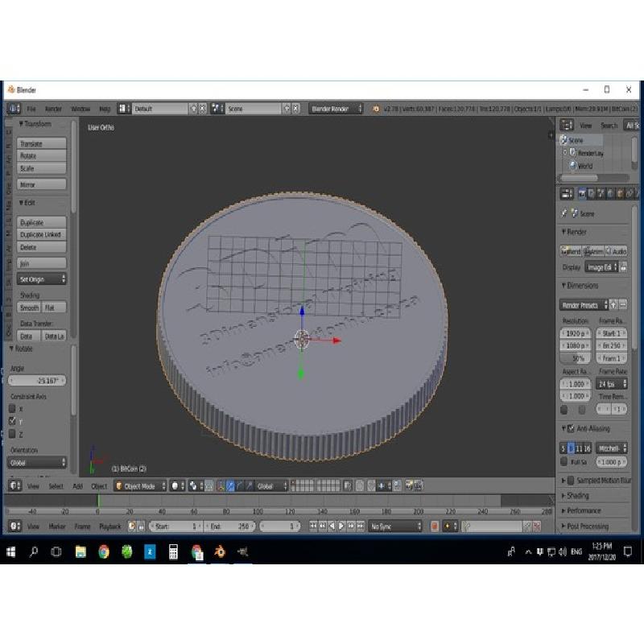Click the Windows Start button
Viewport: 644px width, 644px height.
tap(10, 551)
